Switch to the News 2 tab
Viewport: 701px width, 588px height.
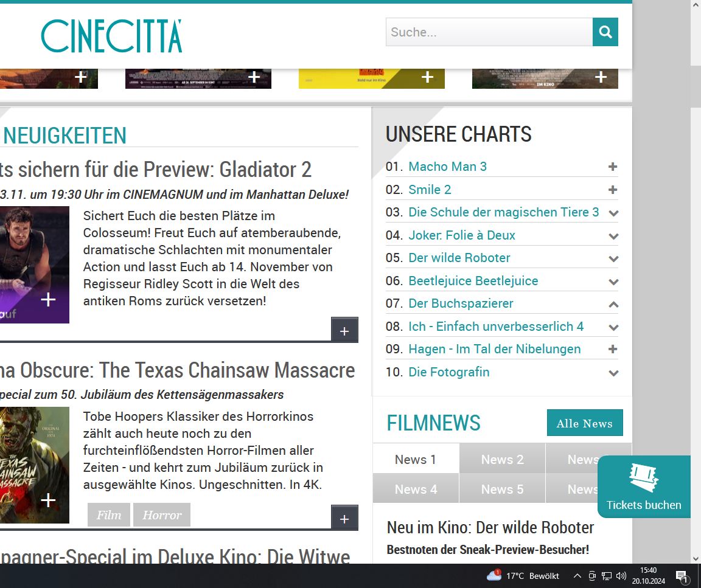pos(502,459)
